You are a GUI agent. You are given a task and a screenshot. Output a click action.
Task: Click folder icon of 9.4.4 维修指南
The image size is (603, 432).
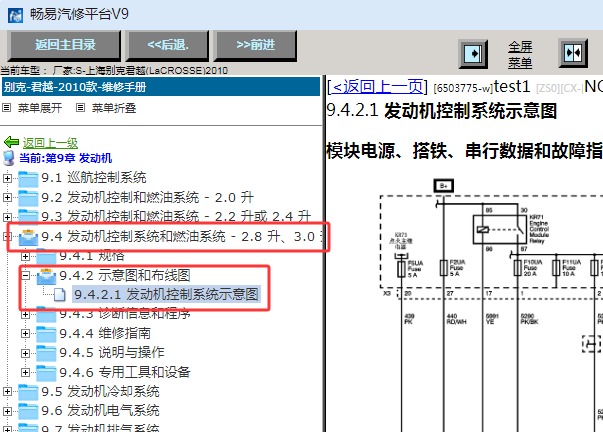tap(46, 334)
